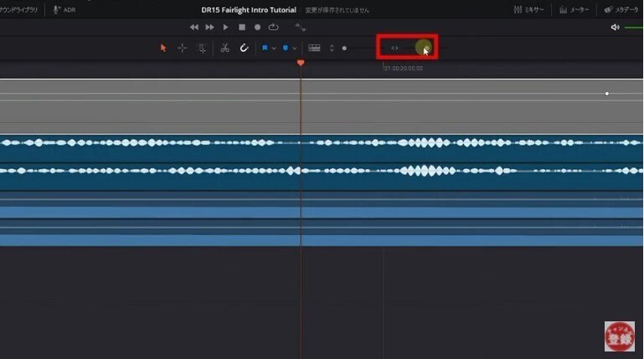Click the rewind transport button
Screen dimensions: 644x359
(x=193, y=28)
